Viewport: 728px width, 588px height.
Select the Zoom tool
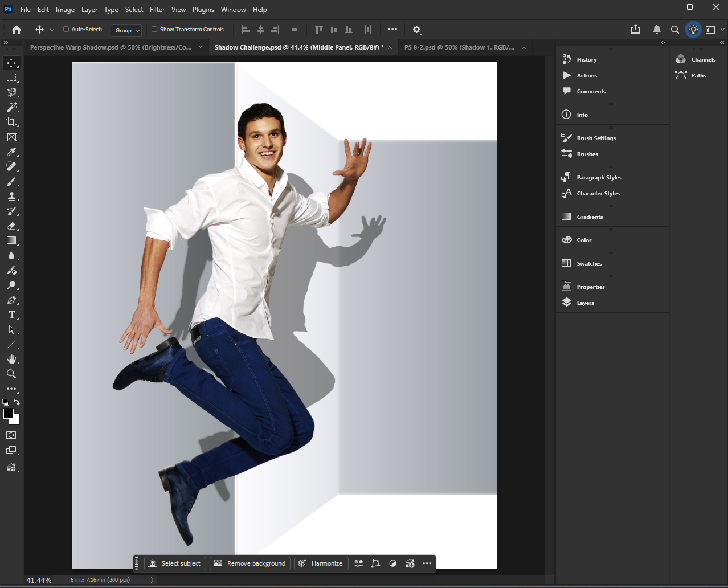point(11,374)
